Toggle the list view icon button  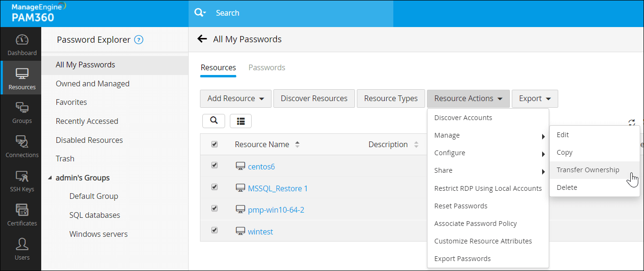tap(241, 121)
